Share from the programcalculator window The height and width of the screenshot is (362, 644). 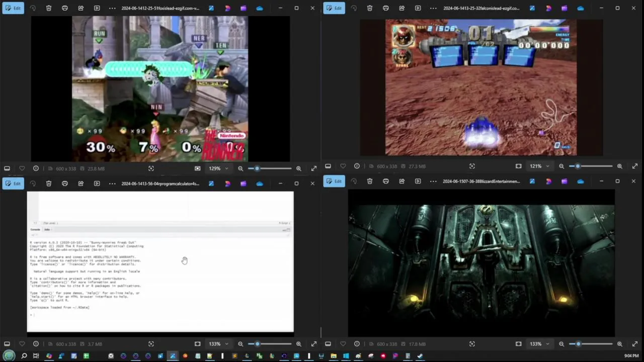[x=81, y=184]
